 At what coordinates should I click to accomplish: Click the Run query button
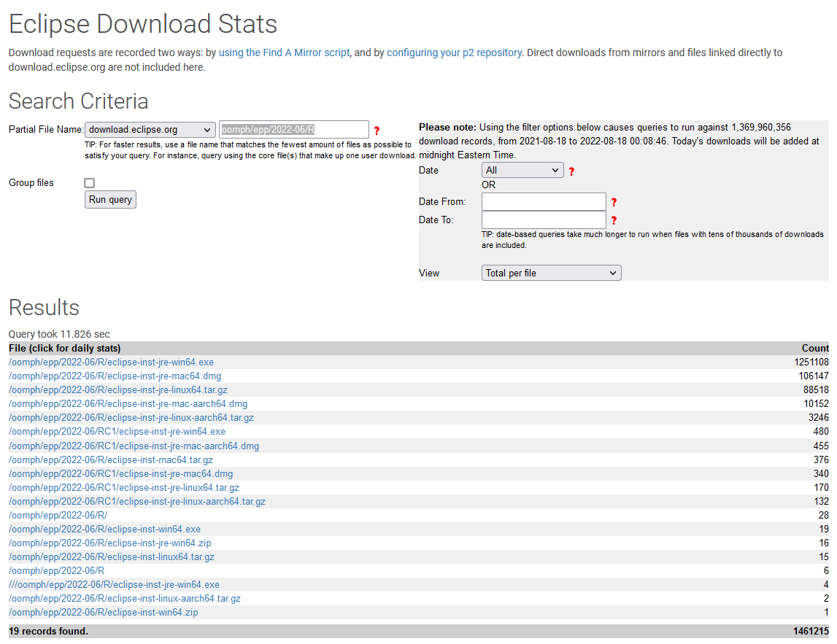tap(110, 200)
